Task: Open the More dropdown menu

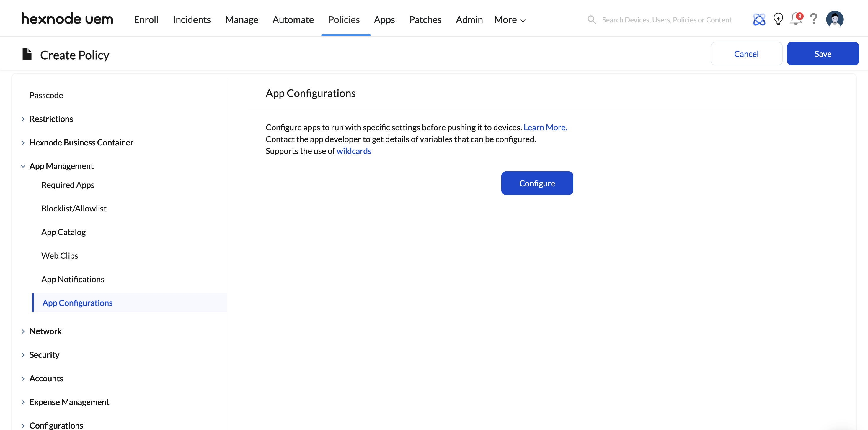Action: (510, 19)
